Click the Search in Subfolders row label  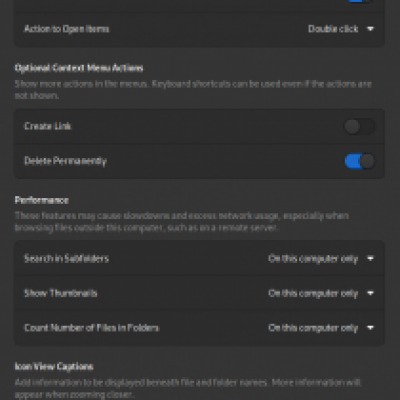(x=66, y=258)
